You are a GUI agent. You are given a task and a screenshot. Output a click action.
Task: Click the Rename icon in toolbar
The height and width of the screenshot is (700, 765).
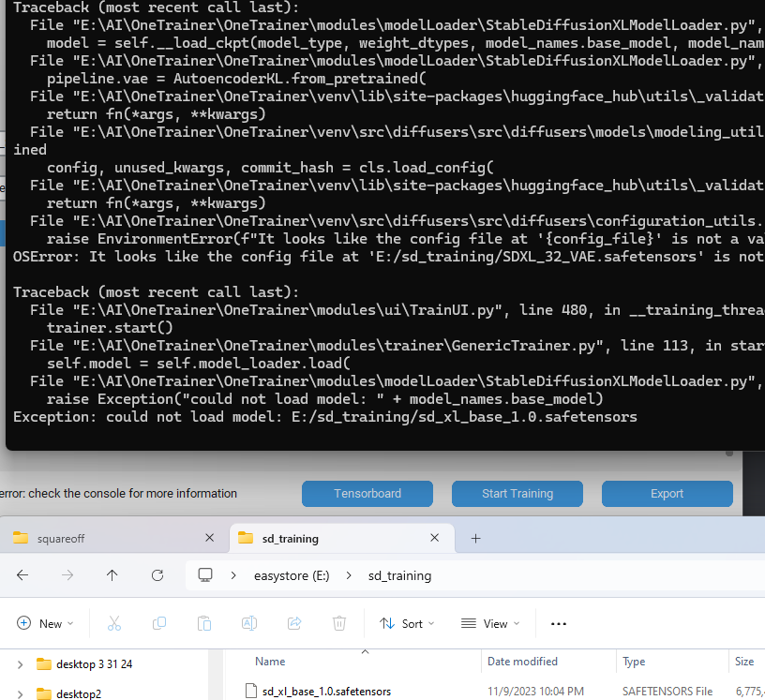tap(249, 623)
